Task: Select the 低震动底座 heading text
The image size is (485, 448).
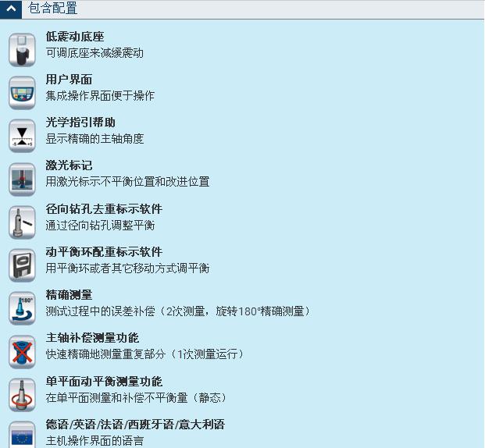Action: (75, 37)
